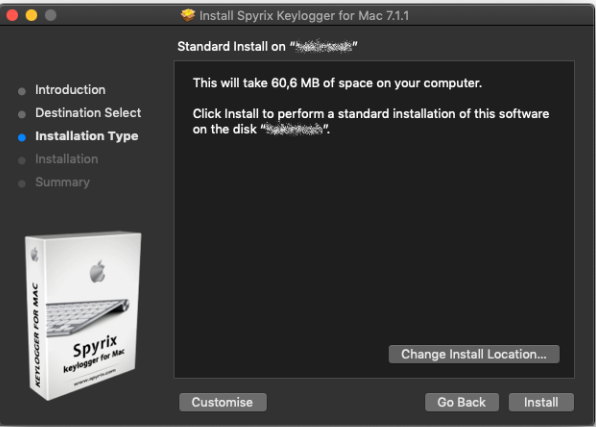
Task: Click the installer package icon in title bar
Action: [x=188, y=15]
